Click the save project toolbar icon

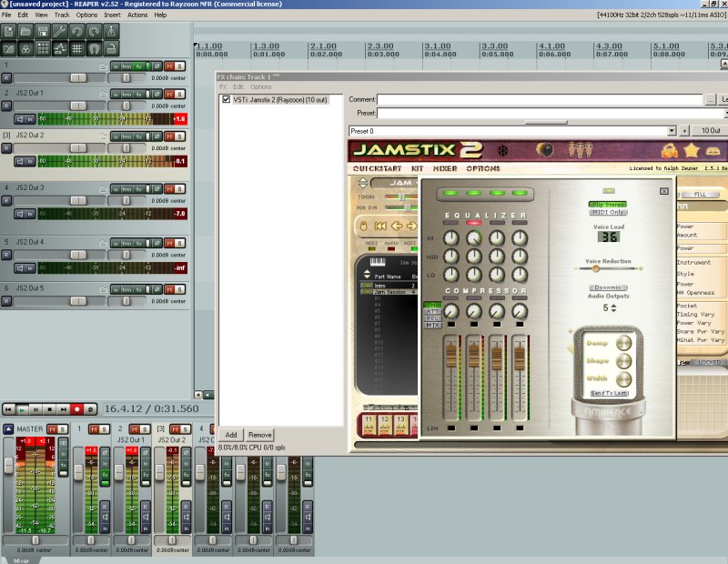(43, 32)
